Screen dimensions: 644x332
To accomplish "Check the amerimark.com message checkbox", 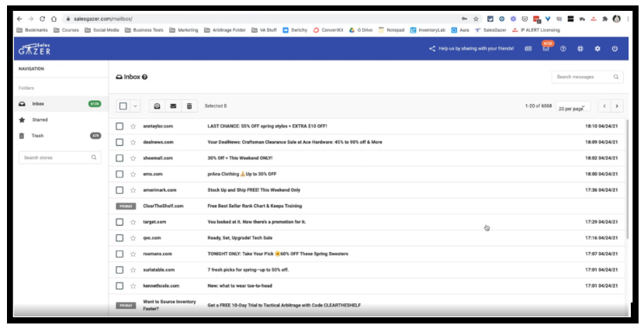I will tap(119, 190).
